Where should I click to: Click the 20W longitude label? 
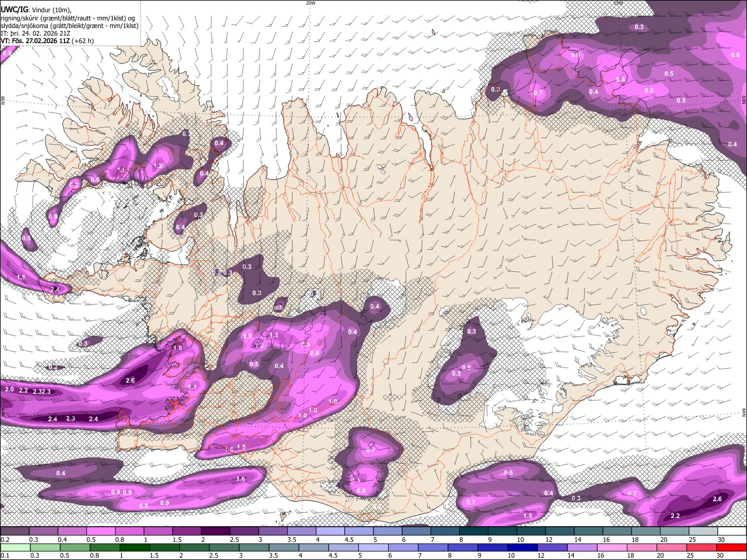click(x=310, y=3)
